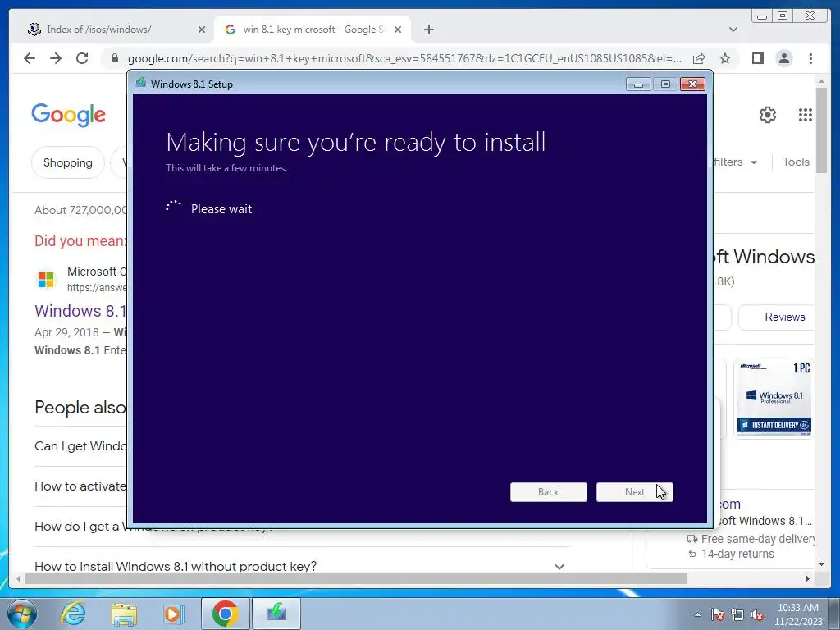The image size is (840, 630).
Task: Click the Chrome back arrow
Action: pyautogui.click(x=30, y=58)
